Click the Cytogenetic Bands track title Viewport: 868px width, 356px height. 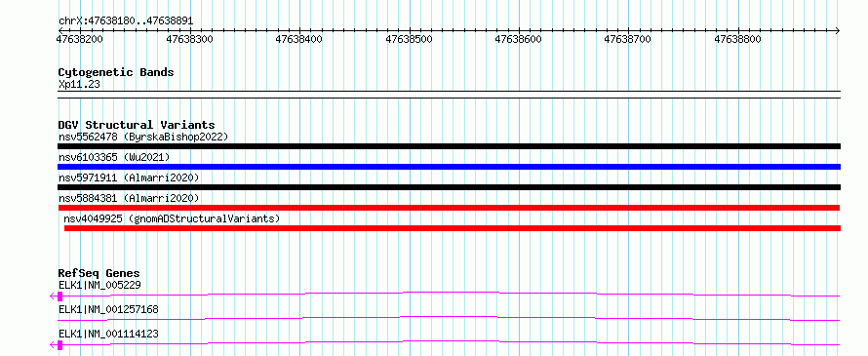click(116, 72)
